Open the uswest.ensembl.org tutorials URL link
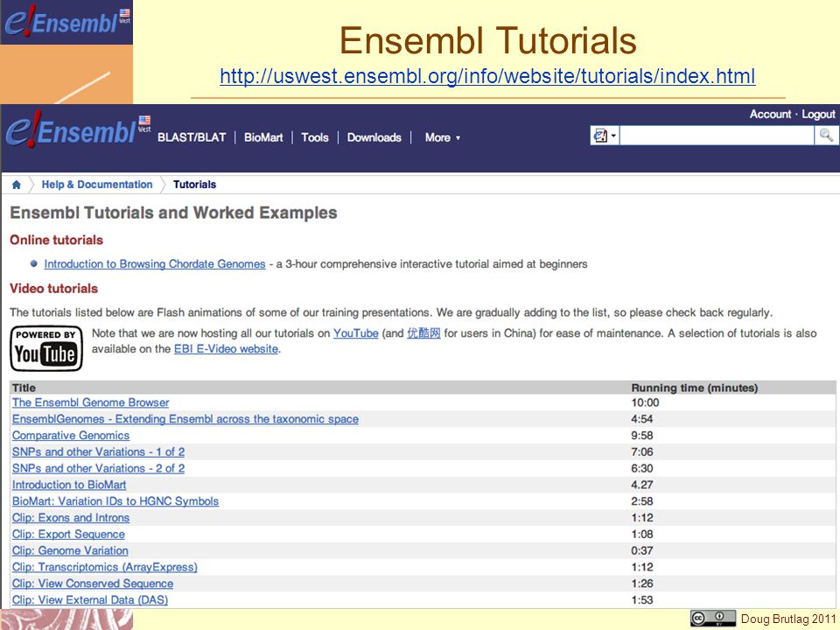840x630 pixels. (487, 76)
